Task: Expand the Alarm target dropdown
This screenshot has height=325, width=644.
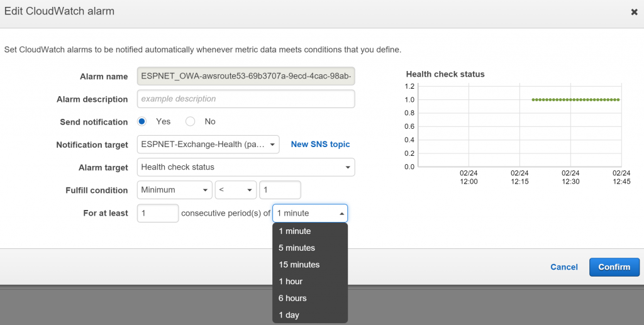Action: point(245,167)
